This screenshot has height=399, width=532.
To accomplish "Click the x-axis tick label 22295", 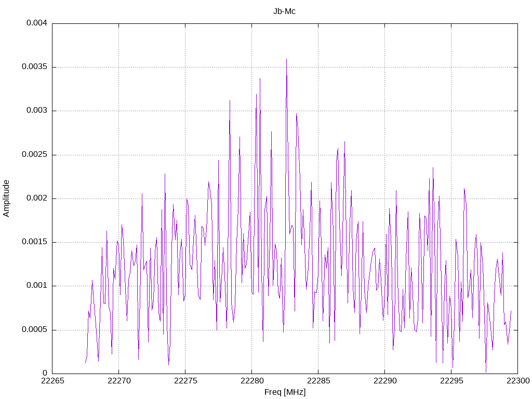I will click(x=451, y=381).
